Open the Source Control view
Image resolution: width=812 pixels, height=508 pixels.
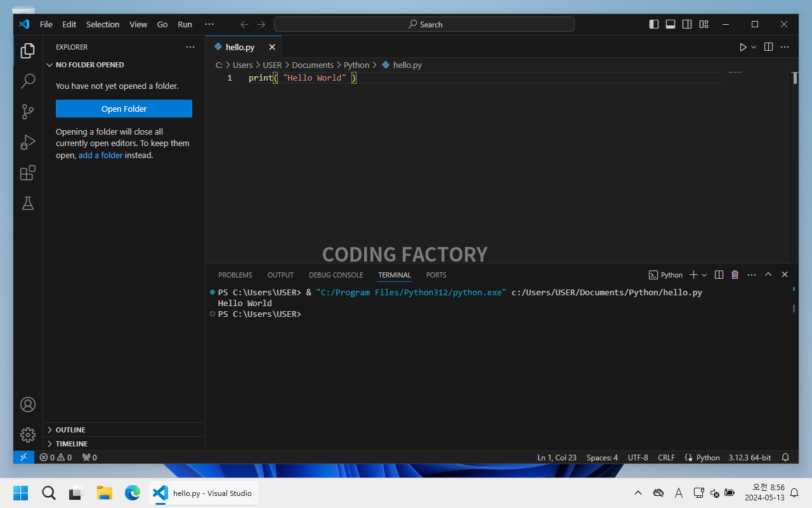click(28, 112)
